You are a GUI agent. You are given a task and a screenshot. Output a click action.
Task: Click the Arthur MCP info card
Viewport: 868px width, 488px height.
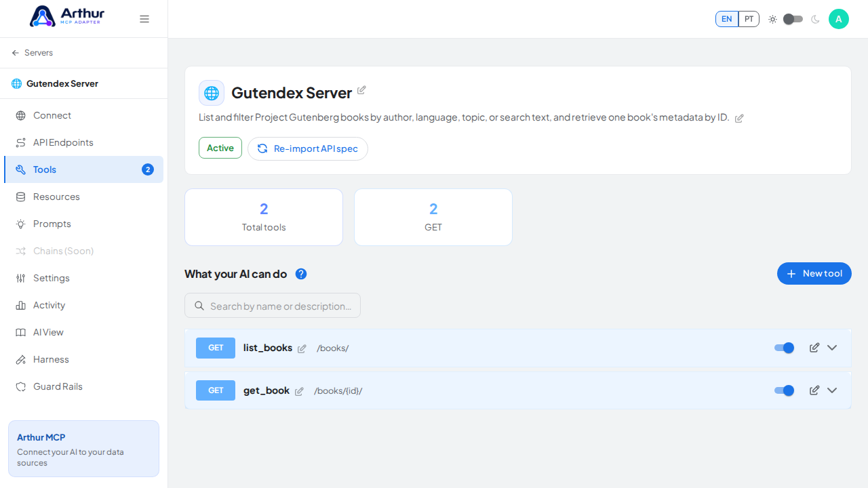[x=84, y=449]
